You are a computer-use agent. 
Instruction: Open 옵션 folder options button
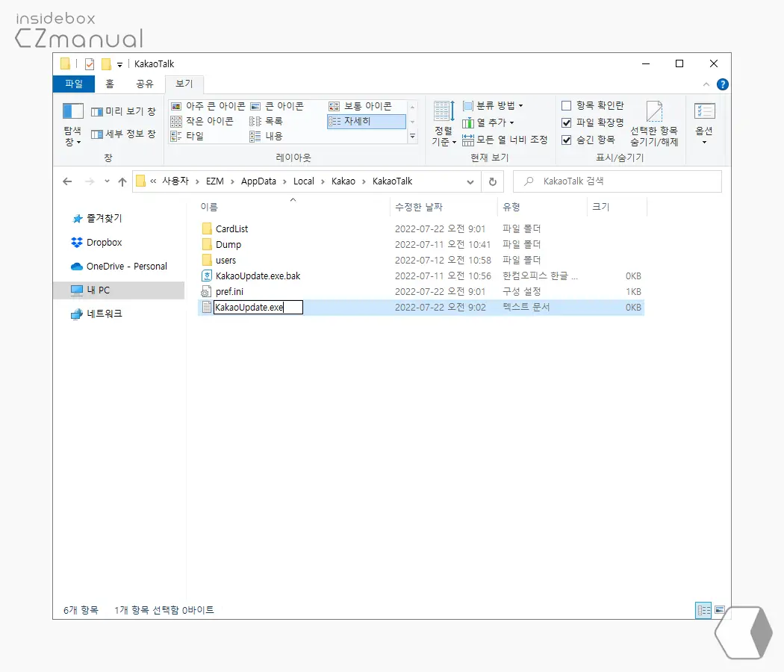705,123
